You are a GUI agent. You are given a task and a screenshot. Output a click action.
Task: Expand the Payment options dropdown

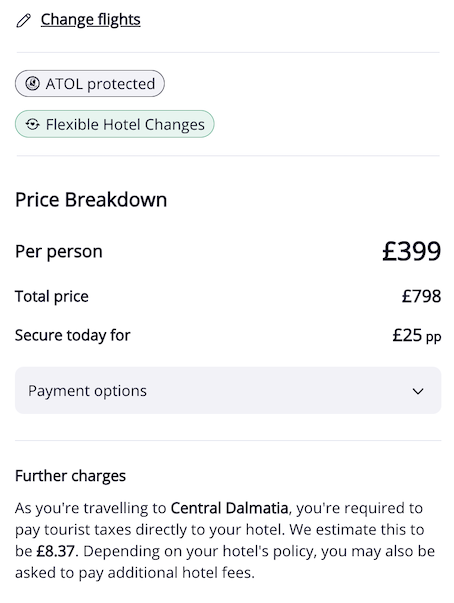click(x=228, y=390)
